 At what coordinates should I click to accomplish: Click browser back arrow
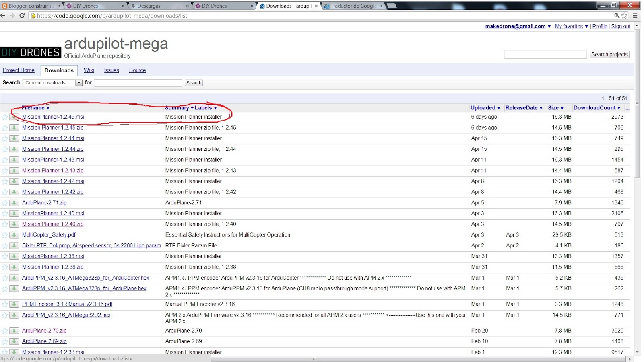pos(3,16)
